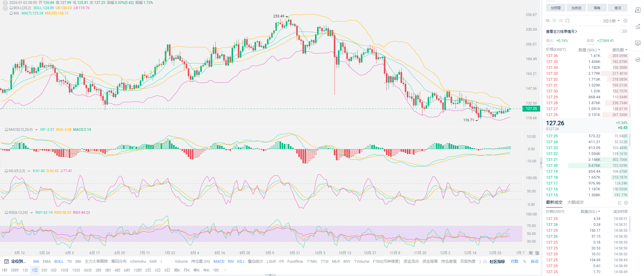
Task: Click the calendar icon beside 定位到
Action: pyautogui.click(x=6, y=262)
